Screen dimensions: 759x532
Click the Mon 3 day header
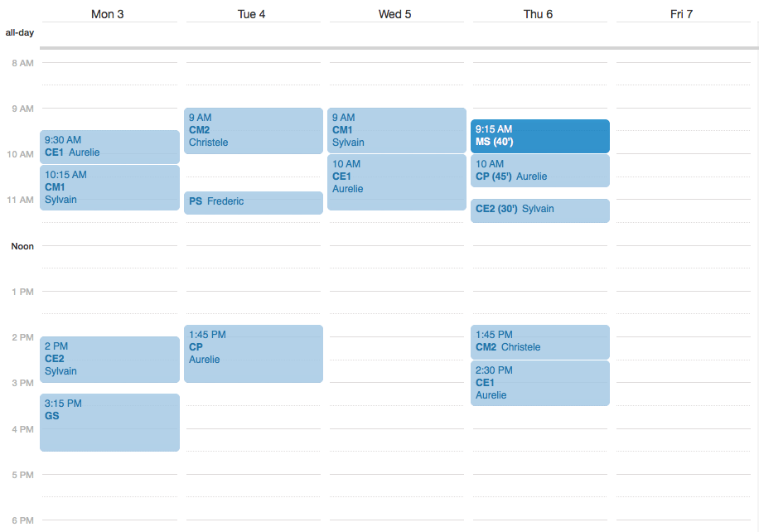click(x=108, y=14)
